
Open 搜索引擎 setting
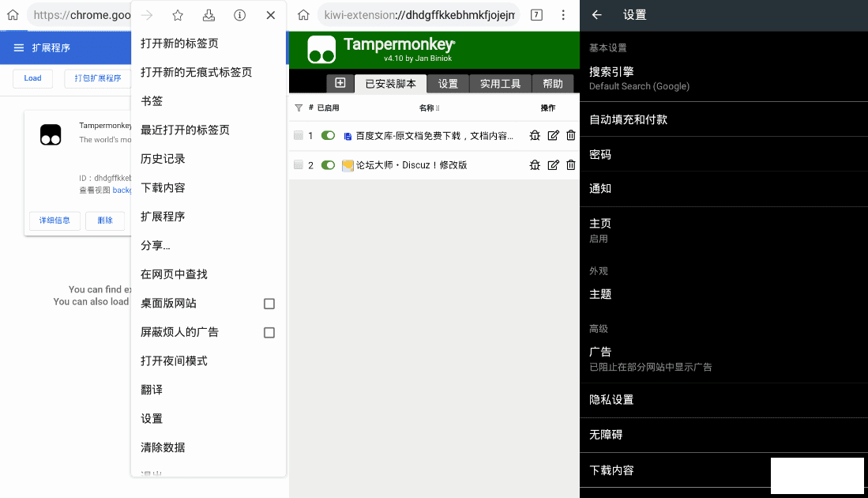[x=723, y=78]
